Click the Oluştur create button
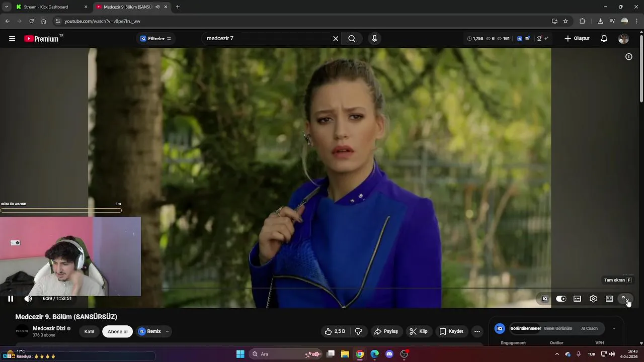Image resolution: width=644 pixels, height=362 pixels. [577, 39]
